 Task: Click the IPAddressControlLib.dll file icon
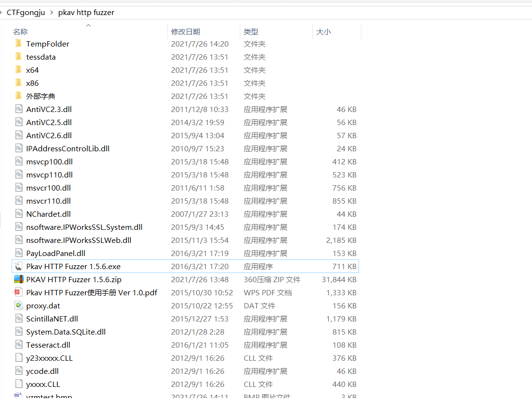(x=19, y=148)
